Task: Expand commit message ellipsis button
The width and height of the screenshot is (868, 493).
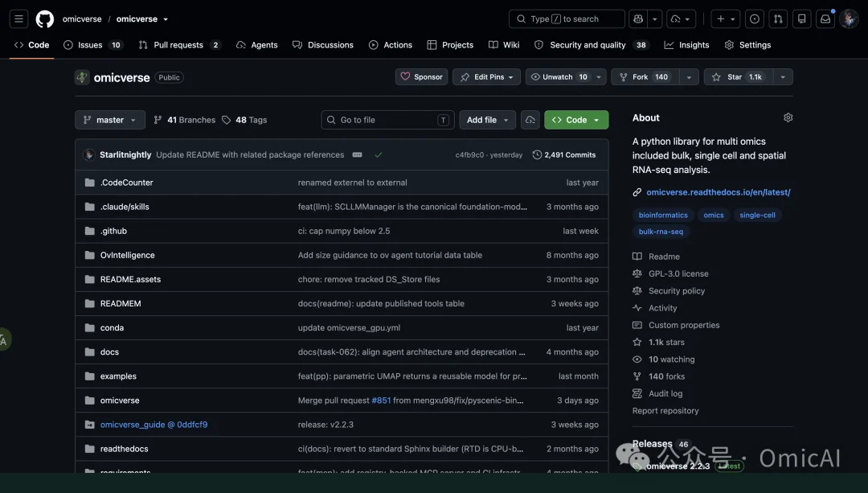Action: click(x=357, y=154)
